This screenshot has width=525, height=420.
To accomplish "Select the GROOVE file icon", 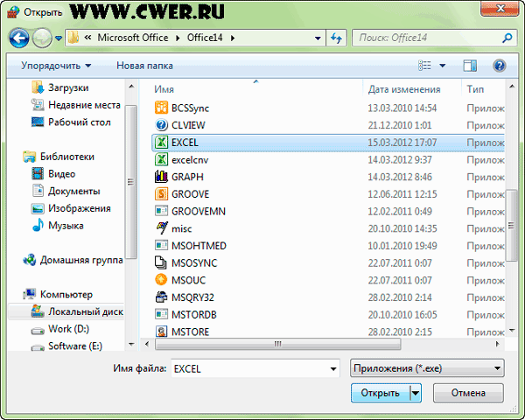I will (x=161, y=194).
